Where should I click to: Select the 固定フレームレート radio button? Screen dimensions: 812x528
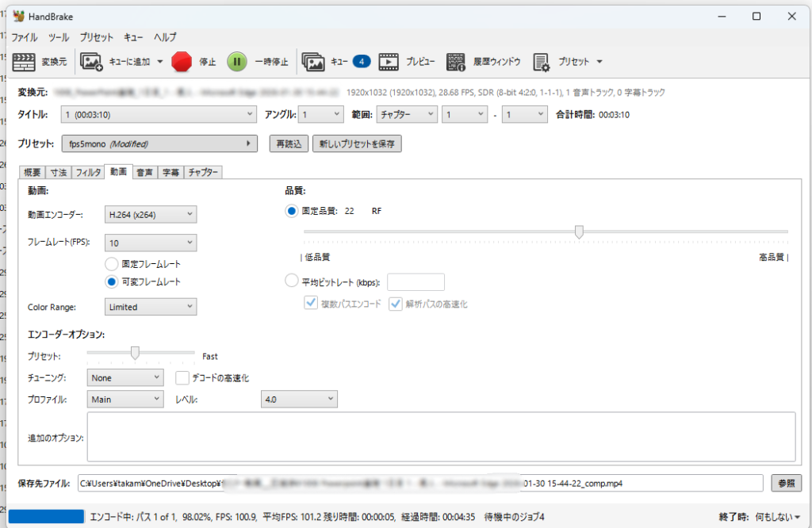[112, 264]
